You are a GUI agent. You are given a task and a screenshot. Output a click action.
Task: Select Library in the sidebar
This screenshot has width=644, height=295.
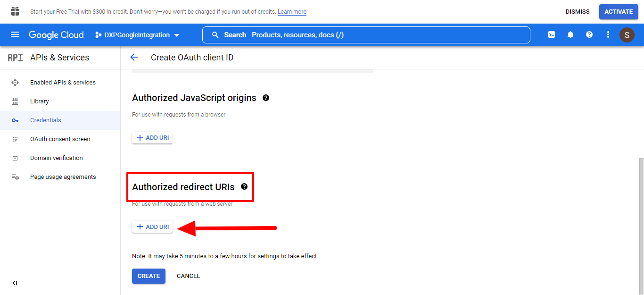coord(40,101)
